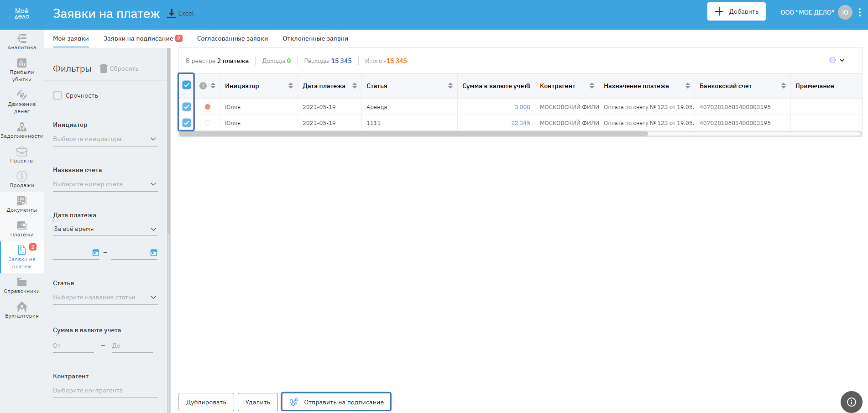
Task: Click the table settings gear icon
Action: (832, 60)
